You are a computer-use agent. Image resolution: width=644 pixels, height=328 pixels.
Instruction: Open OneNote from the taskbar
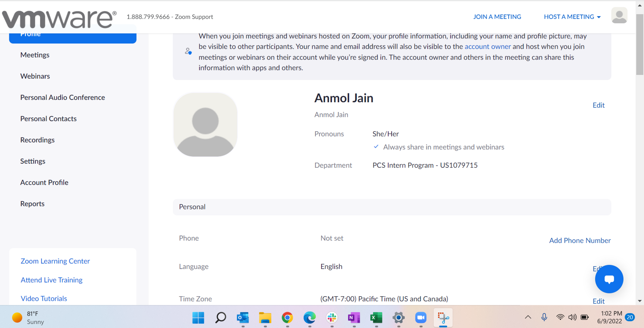point(354,318)
